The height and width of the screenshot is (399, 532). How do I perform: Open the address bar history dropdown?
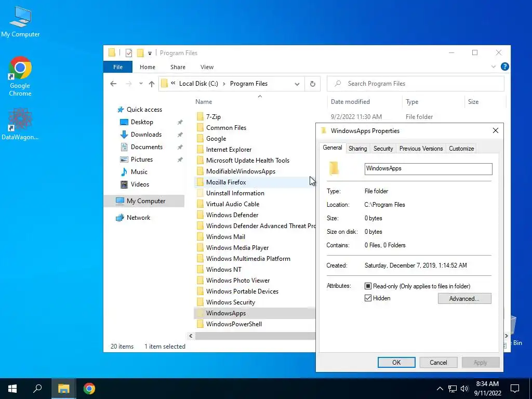tap(297, 84)
